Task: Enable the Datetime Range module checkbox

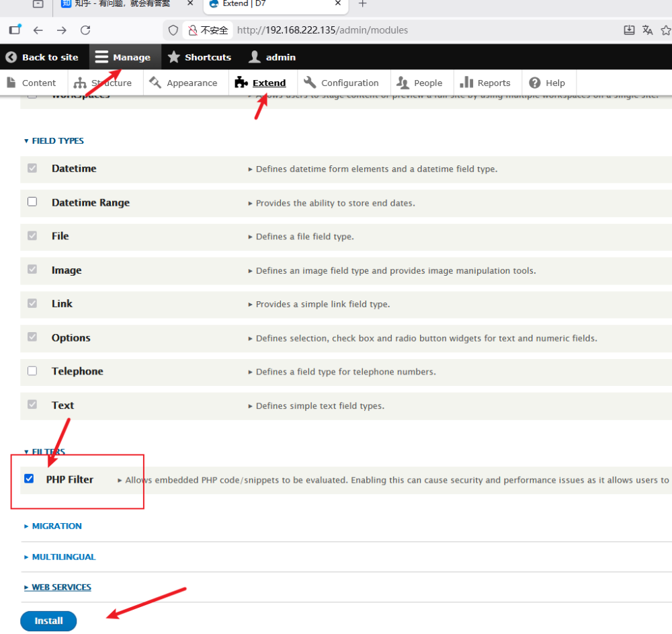Action: (x=32, y=202)
